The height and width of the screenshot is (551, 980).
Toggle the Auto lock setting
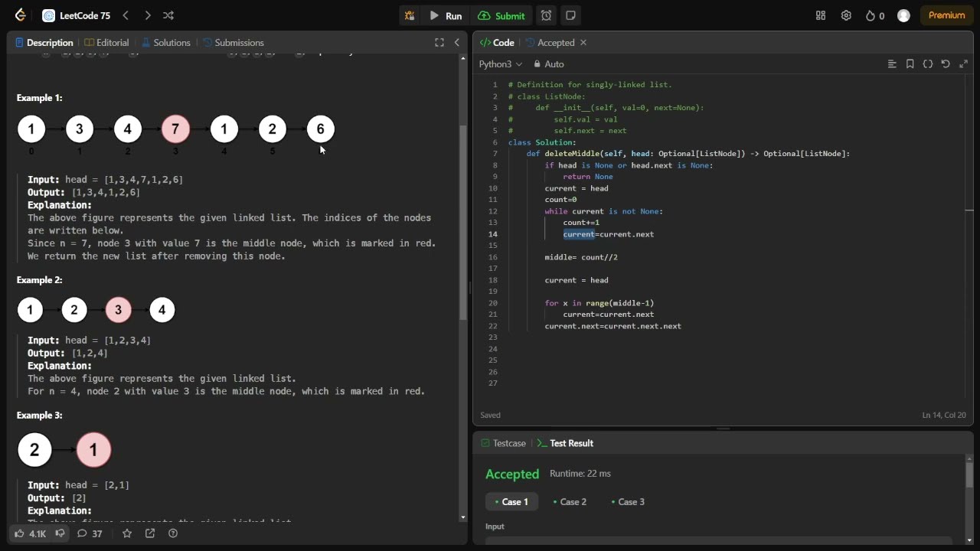(549, 64)
